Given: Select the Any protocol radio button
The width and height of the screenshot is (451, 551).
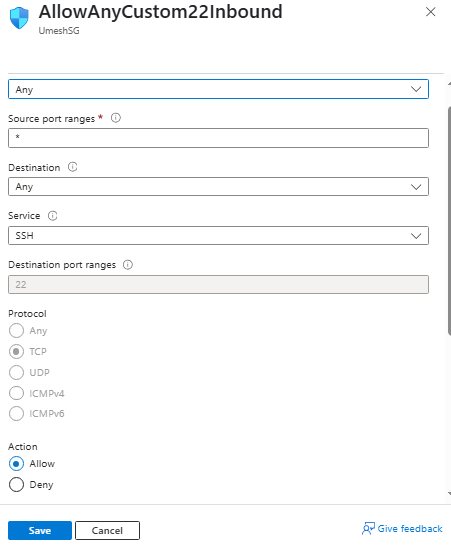Looking at the screenshot, I should [x=17, y=331].
